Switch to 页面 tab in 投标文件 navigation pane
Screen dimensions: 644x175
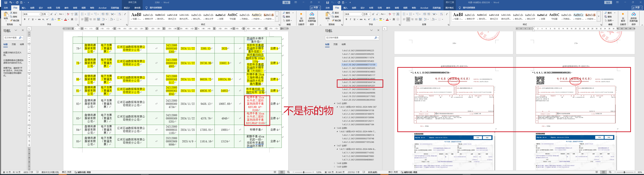pyautogui.click(x=335, y=44)
